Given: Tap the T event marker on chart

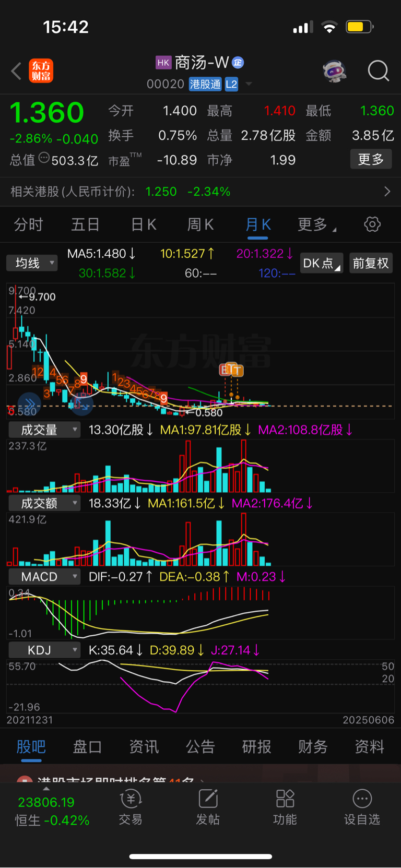Looking at the screenshot, I should (237, 371).
